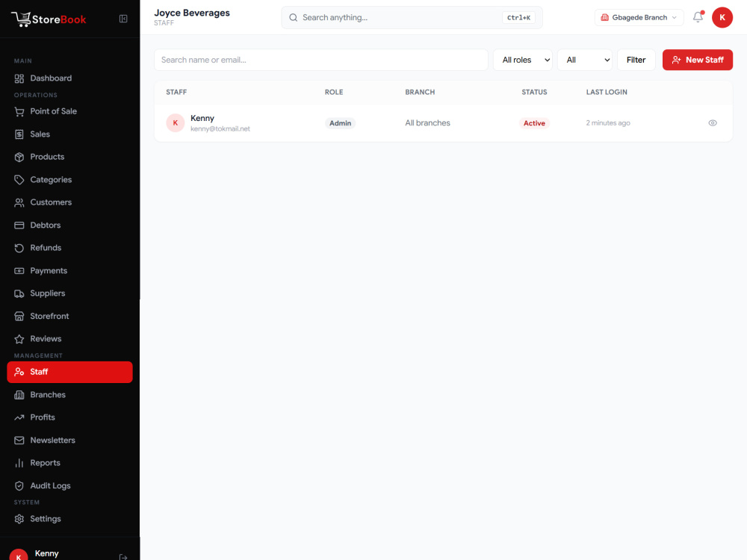Click the red K profile avatar in header
Viewport: 747px width, 560px height.
(722, 18)
